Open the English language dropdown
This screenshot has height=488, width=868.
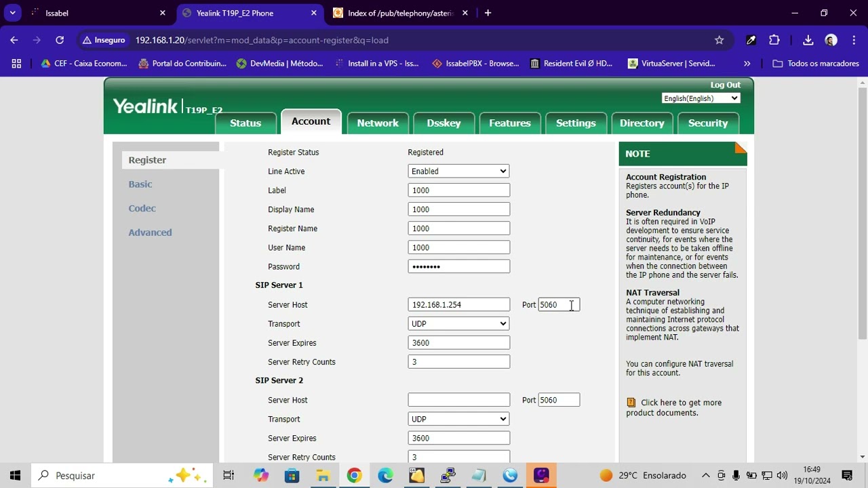tap(701, 98)
